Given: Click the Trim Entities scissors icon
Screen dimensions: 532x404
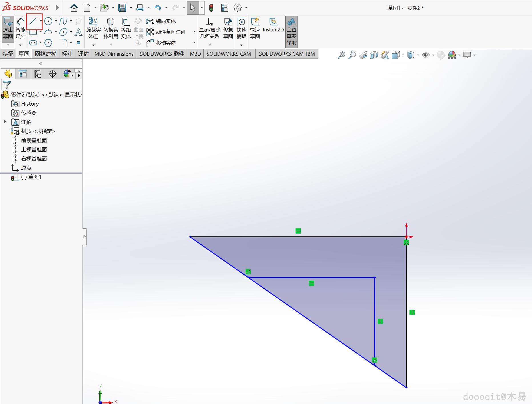Looking at the screenshot, I should 93,21.
